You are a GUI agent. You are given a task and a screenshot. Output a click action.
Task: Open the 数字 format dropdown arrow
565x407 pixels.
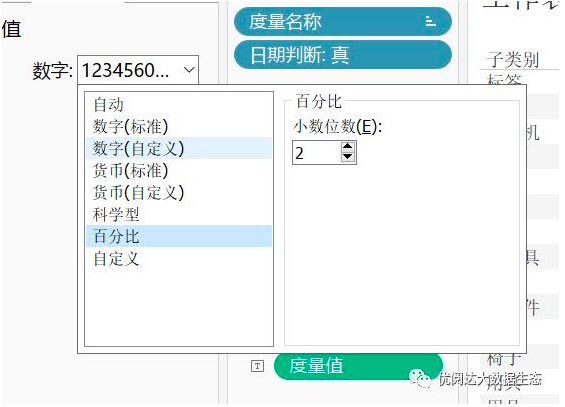click(189, 70)
